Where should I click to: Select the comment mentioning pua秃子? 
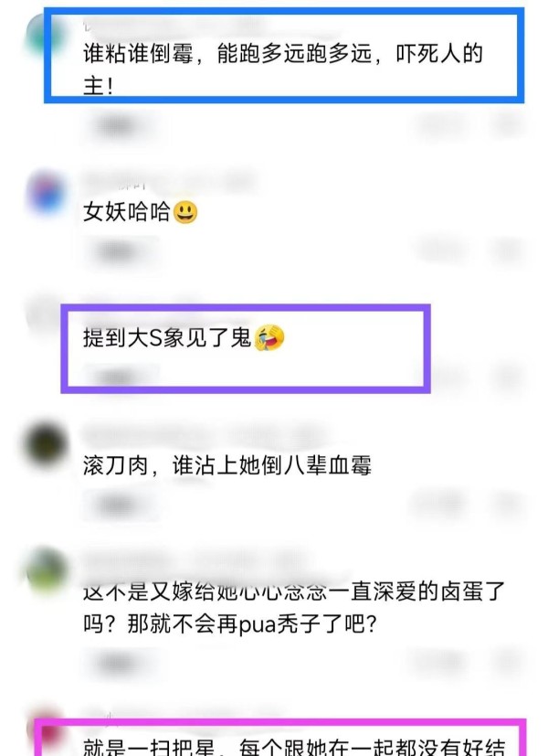click(x=294, y=608)
